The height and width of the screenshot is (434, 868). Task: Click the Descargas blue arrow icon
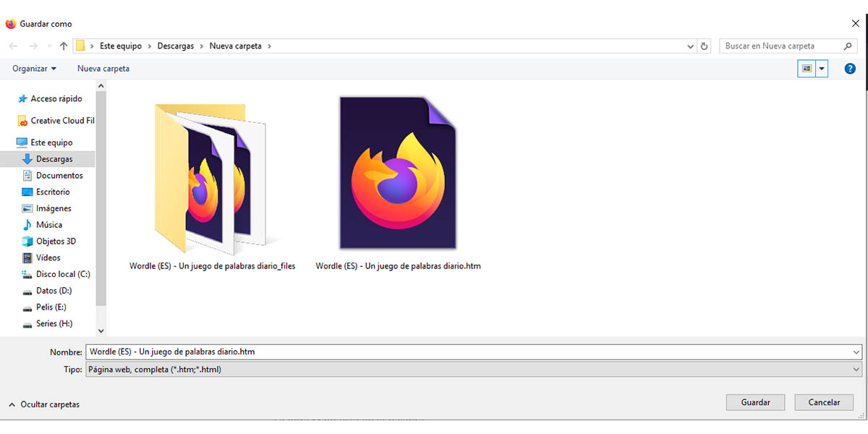tap(27, 159)
